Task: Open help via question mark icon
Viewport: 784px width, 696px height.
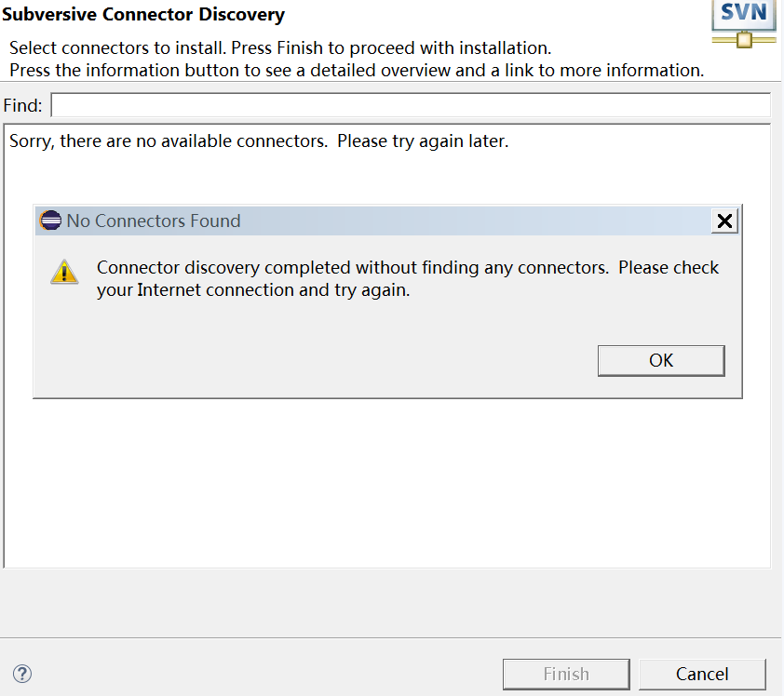Action: 22,674
